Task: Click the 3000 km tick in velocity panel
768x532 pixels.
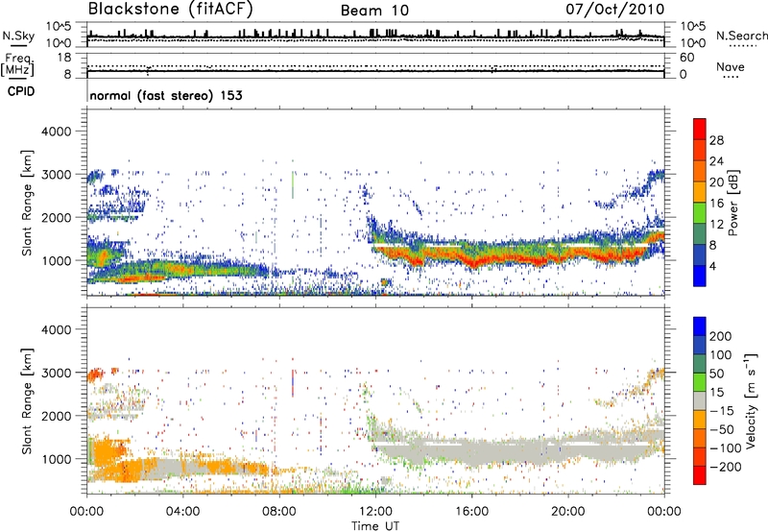Action: tap(57, 373)
